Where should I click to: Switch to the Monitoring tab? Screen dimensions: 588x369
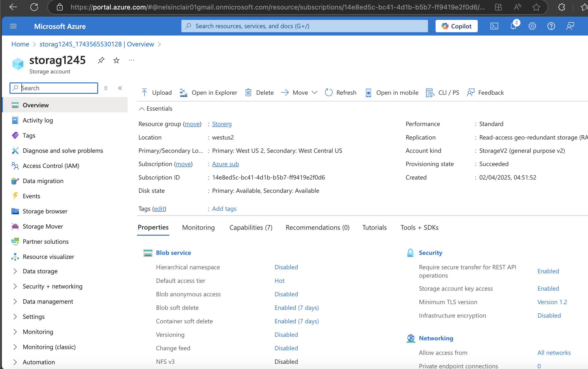tap(198, 227)
